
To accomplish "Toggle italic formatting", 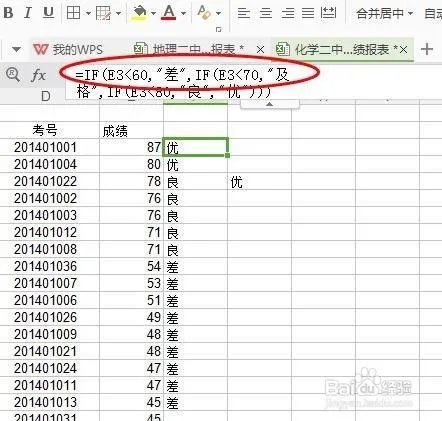I will tap(28, 13).
